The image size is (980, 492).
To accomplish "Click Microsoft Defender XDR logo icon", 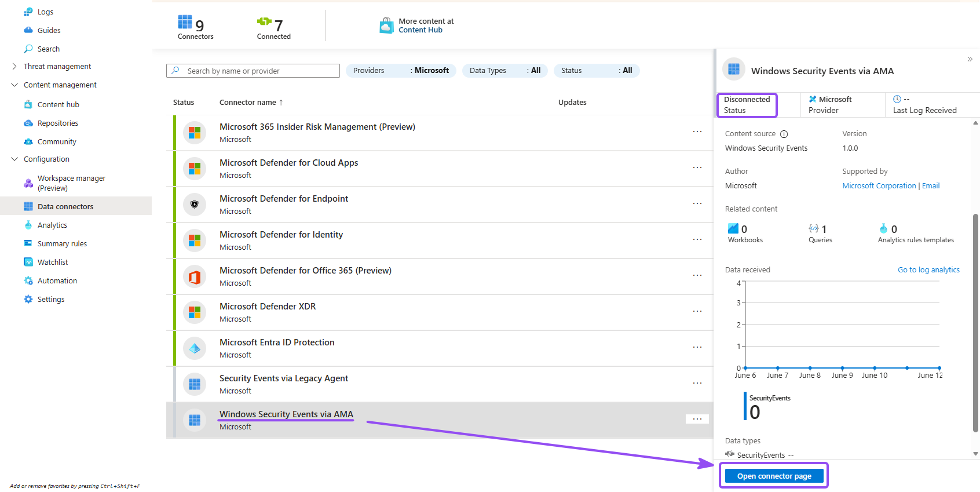I will (x=195, y=312).
